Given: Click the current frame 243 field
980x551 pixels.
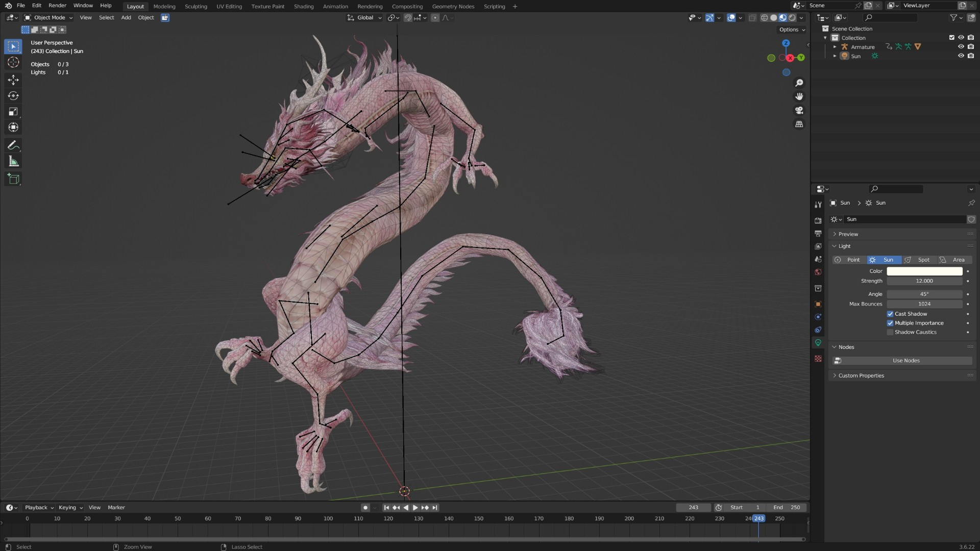Looking at the screenshot, I should (x=693, y=508).
